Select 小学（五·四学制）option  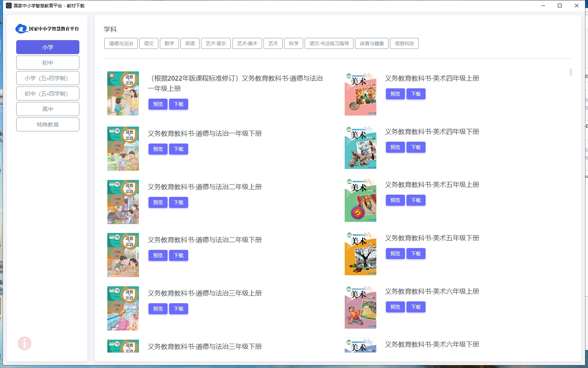point(47,78)
